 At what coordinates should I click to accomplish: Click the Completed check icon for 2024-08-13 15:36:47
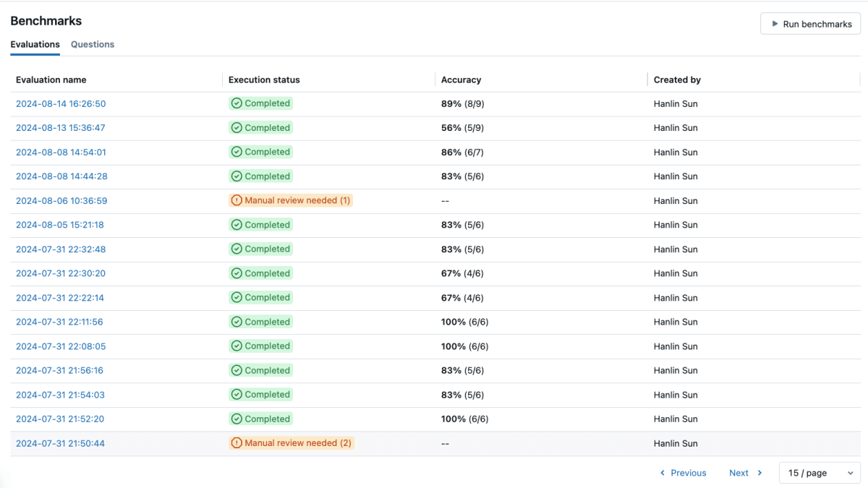click(237, 128)
